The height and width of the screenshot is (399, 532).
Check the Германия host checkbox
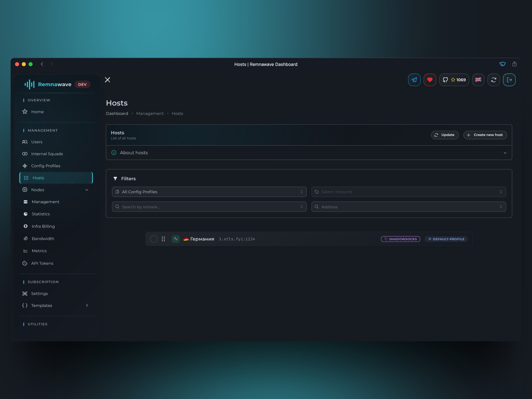(154, 239)
